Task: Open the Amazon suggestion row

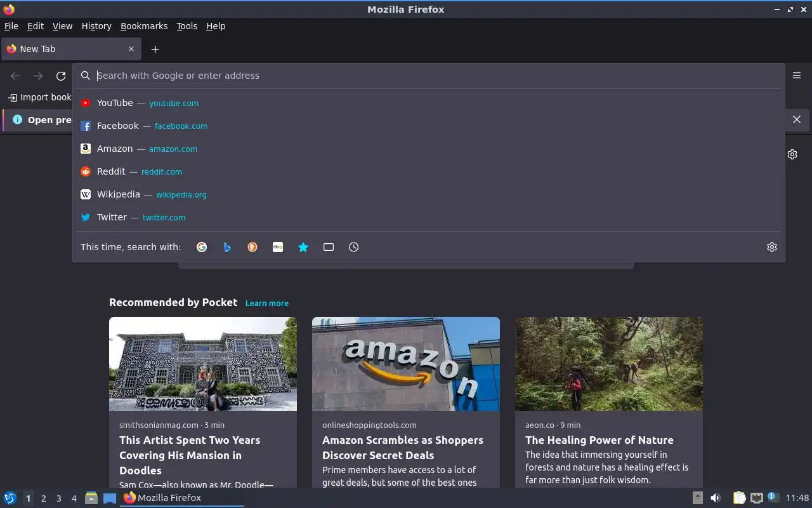Action: [x=429, y=149]
